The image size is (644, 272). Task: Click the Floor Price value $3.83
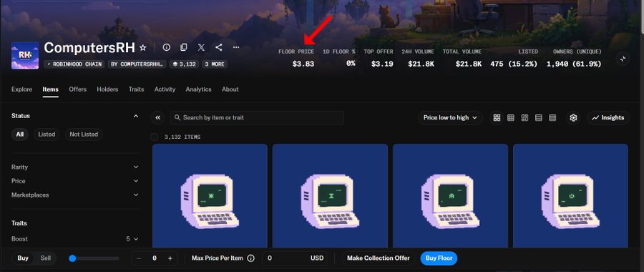point(303,64)
